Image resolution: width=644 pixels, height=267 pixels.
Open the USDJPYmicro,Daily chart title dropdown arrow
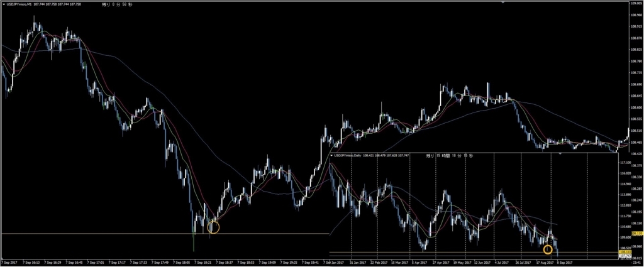[x=332, y=155]
